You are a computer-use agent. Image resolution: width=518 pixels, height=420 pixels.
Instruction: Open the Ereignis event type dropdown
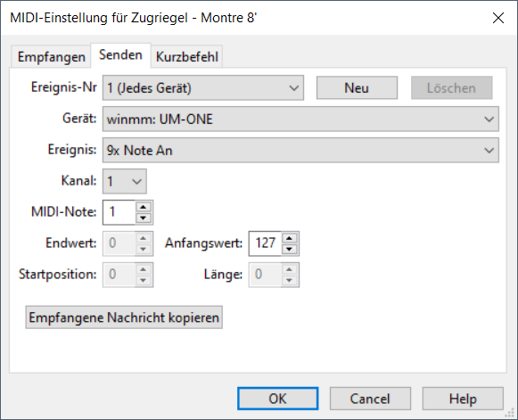(300, 151)
